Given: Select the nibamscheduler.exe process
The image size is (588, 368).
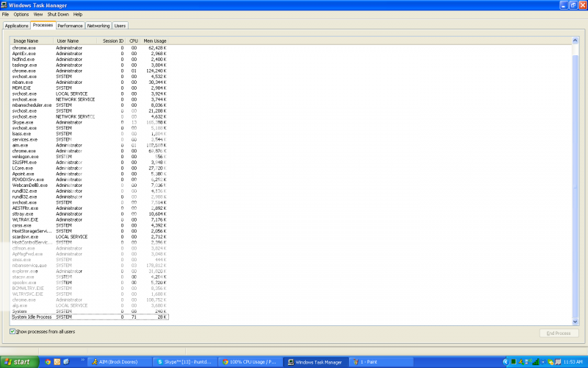Looking at the screenshot, I should click(90, 105).
